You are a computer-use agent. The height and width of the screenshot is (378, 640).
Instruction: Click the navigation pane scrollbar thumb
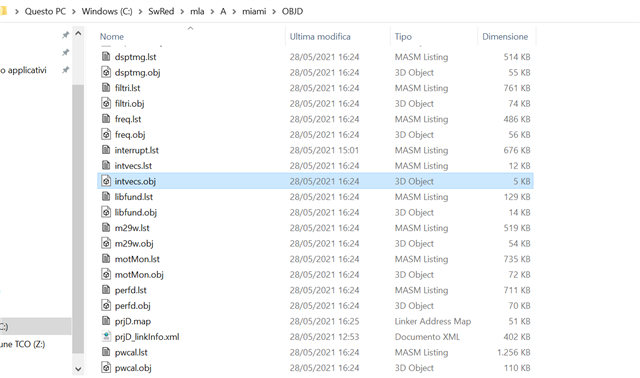(78, 219)
